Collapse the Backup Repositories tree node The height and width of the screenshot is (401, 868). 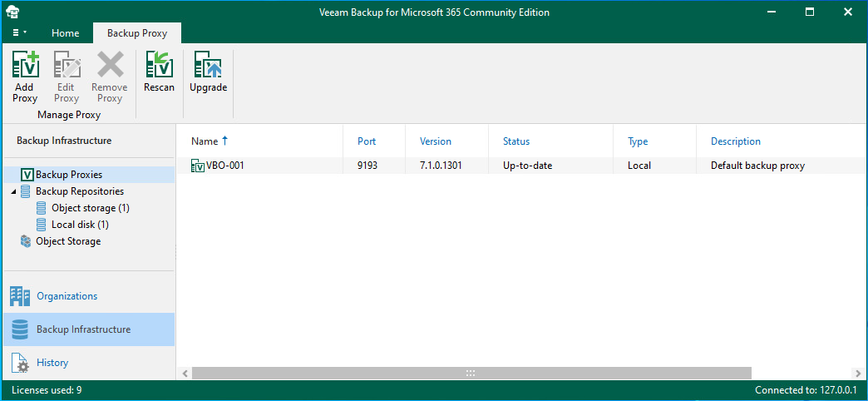pos(12,191)
